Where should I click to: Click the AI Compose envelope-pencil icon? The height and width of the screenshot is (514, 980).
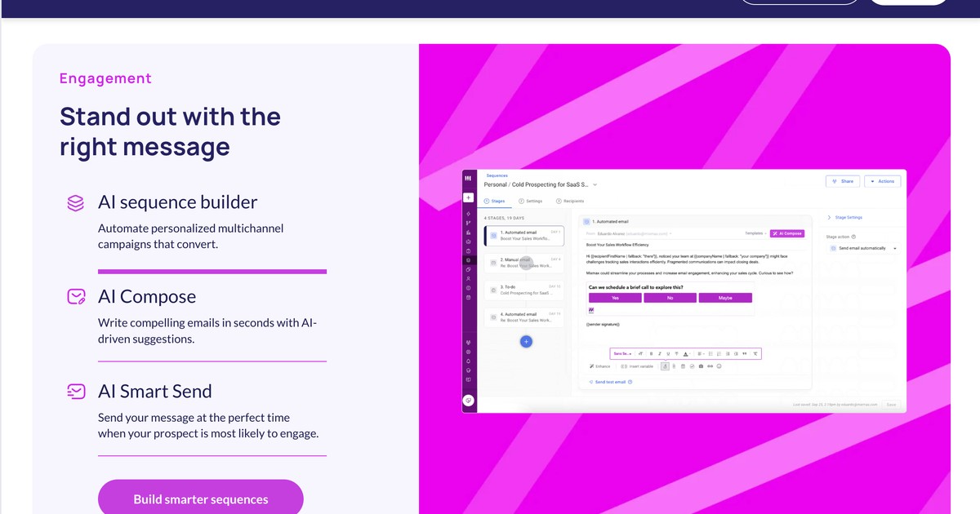76,297
